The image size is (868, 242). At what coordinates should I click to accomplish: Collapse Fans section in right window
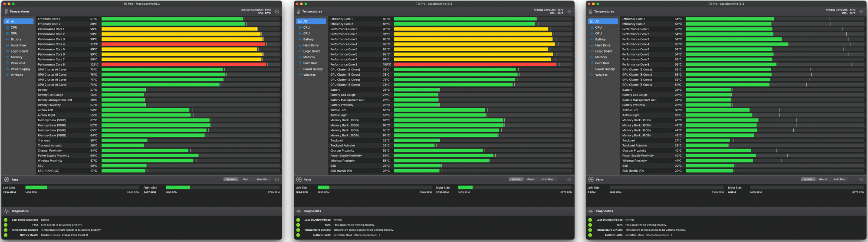[x=861, y=179]
